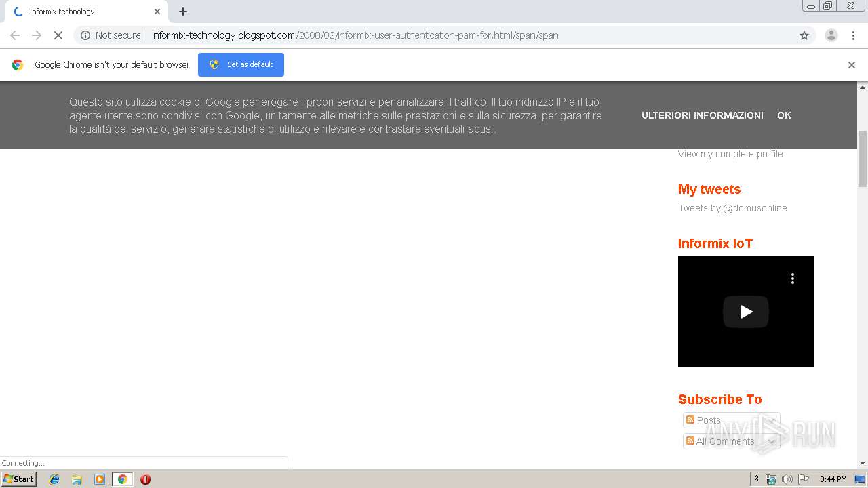Open Chrome profile avatar
The width and height of the screenshot is (868, 488).
(831, 35)
